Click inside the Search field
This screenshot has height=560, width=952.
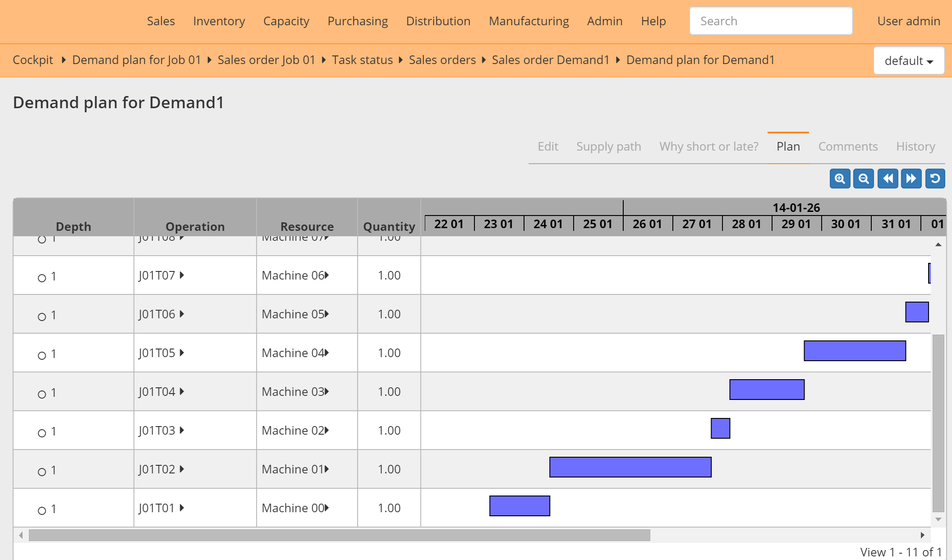coord(771,21)
